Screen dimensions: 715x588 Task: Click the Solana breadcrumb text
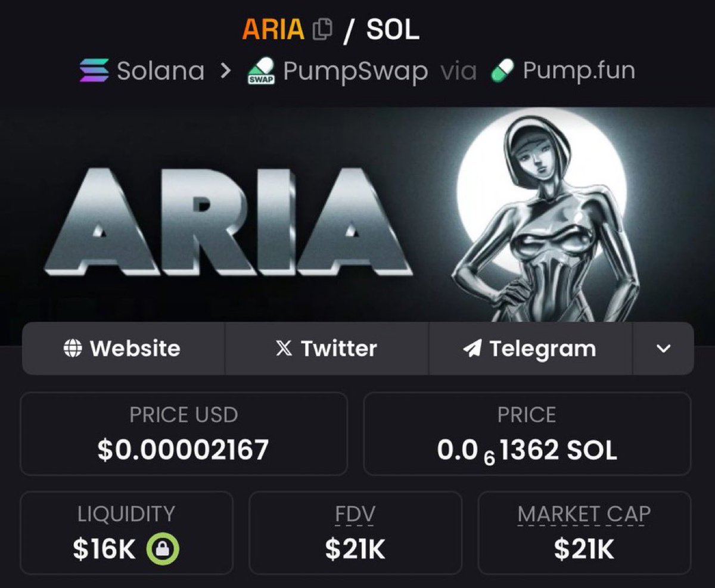tap(160, 71)
